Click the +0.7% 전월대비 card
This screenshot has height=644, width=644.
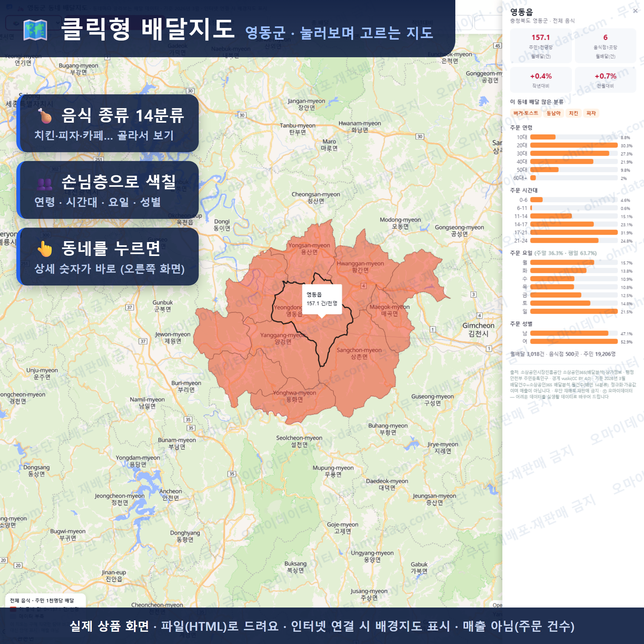pos(605,80)
